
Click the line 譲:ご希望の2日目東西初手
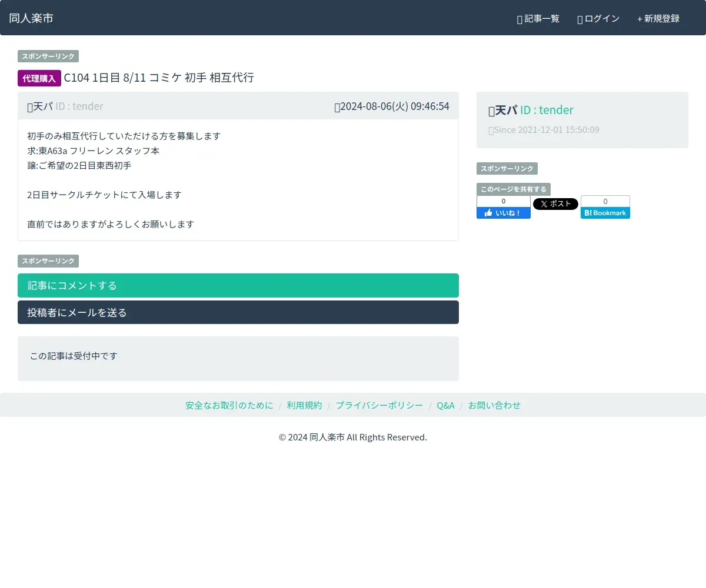click(x=79, y=165)
